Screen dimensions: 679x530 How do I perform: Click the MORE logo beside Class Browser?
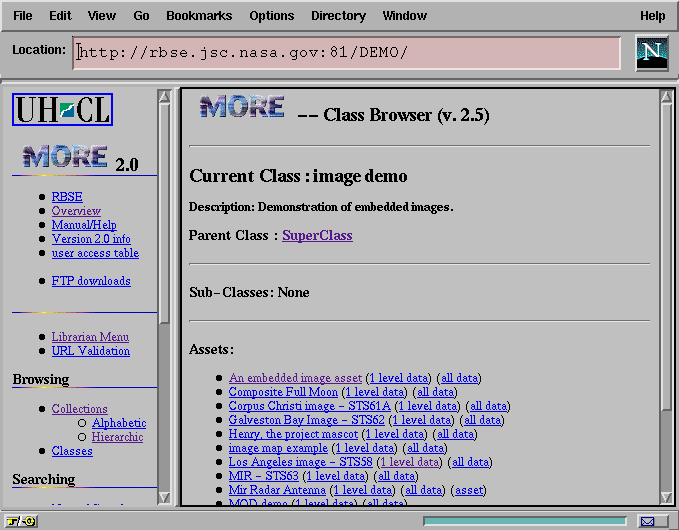point(241,108)
